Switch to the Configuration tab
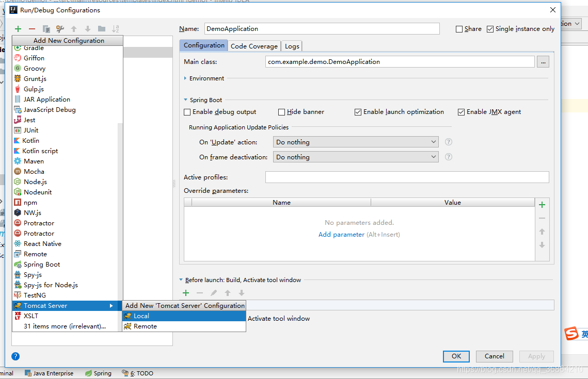 point(203,45)
